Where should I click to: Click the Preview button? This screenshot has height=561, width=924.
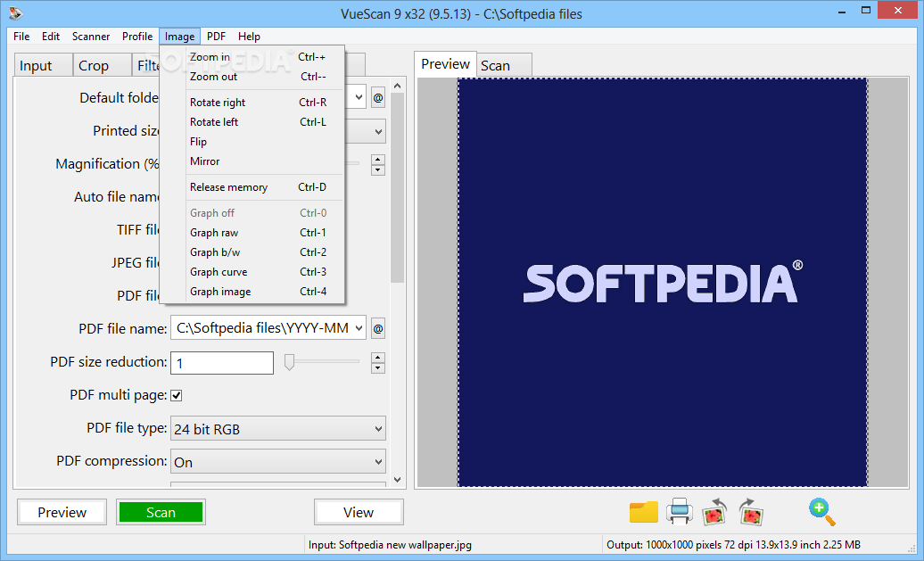(62, 512)
